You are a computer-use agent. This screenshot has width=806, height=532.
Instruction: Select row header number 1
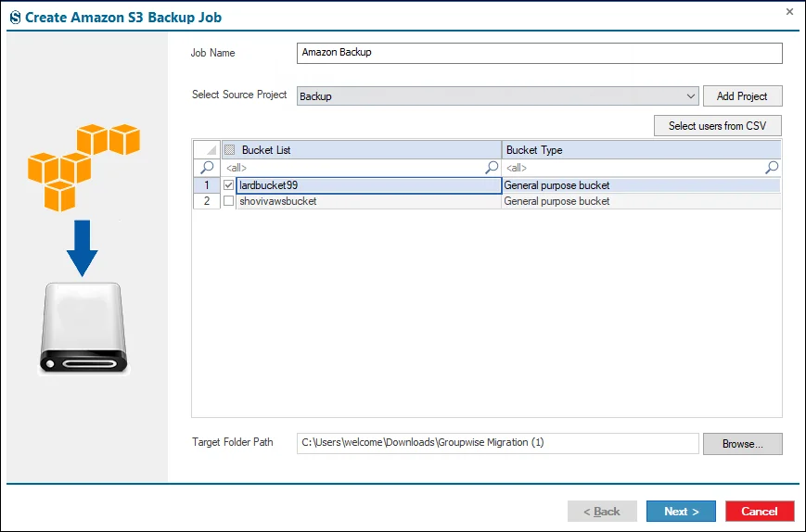[x=207, y=185]
